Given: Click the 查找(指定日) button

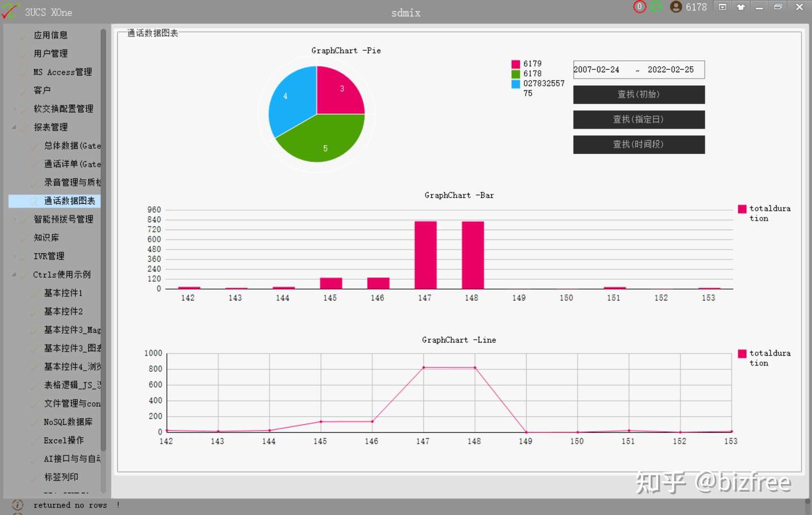Looking at the screenshot, I should click(639, 119).
